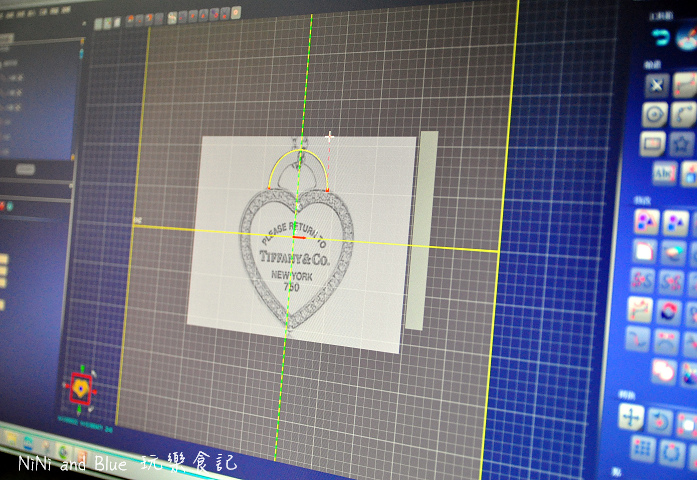Select the curve tool with blue points
This screenshot has width=700, height=480.
point(684,115)
